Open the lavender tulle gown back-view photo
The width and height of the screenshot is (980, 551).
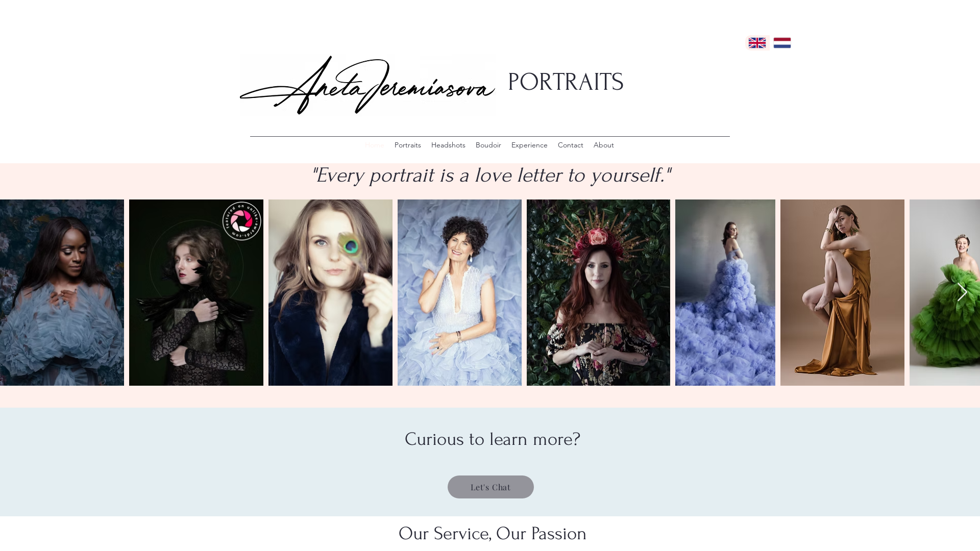[x=725, y=292]
